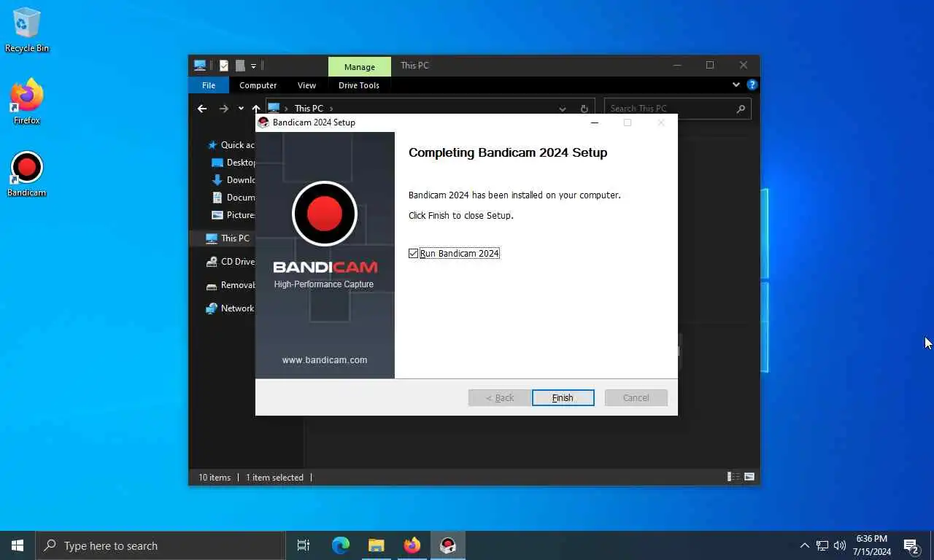Open Task View from taskbar

[304, 545]
